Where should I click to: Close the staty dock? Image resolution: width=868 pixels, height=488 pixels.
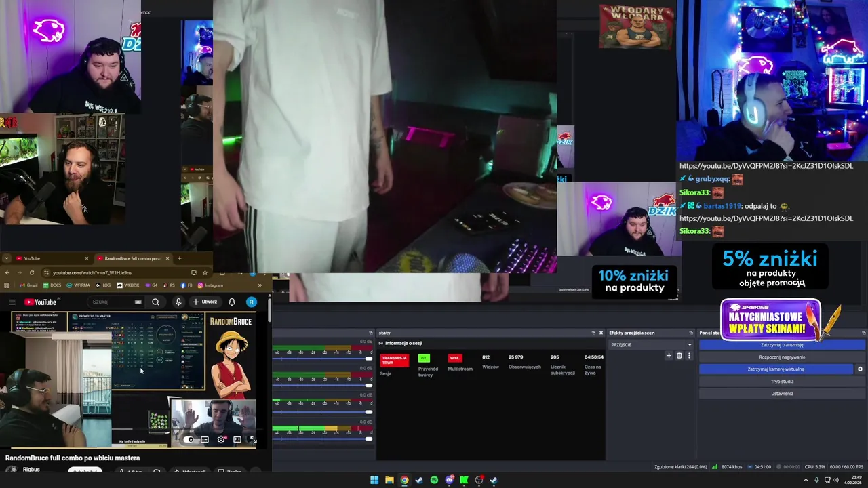click(601, 333)
